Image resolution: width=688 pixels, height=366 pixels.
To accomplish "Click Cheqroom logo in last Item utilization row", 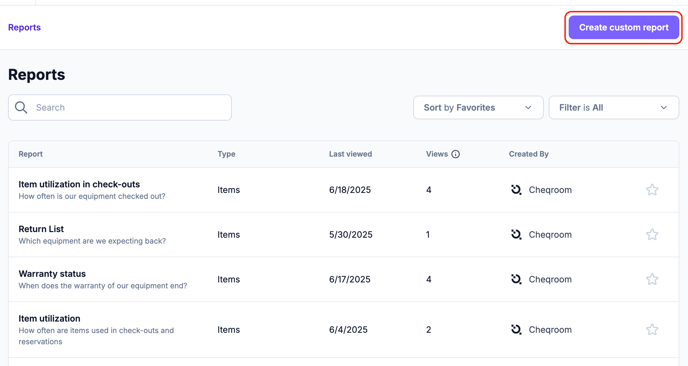I will tap(516, 330).
